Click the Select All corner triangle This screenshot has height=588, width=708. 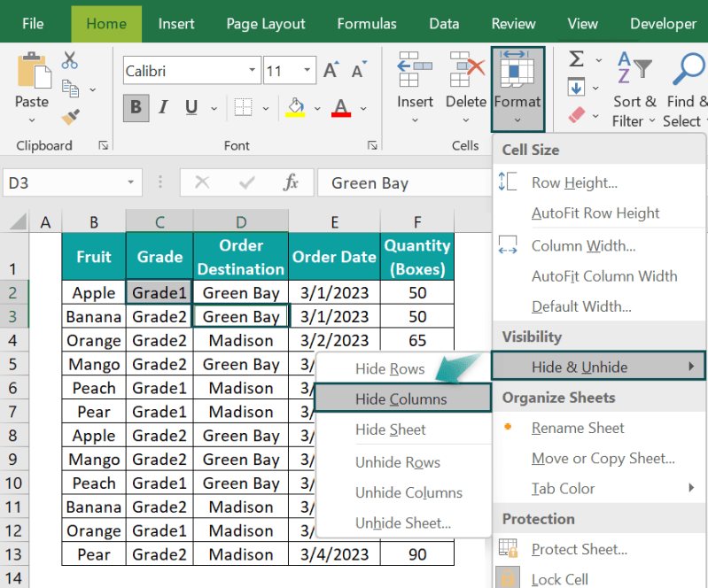pyautogui.click(x=18, y=221)
